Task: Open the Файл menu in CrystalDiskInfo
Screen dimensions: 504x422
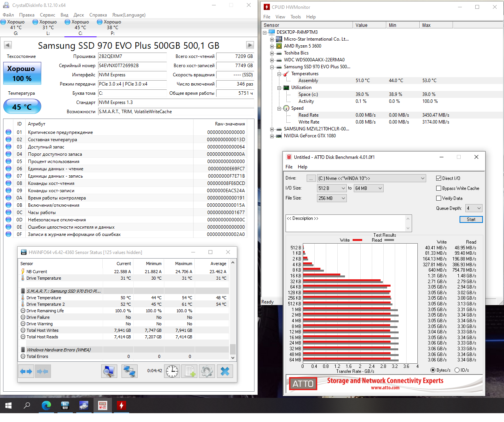Action: click(x=8, y=15)
